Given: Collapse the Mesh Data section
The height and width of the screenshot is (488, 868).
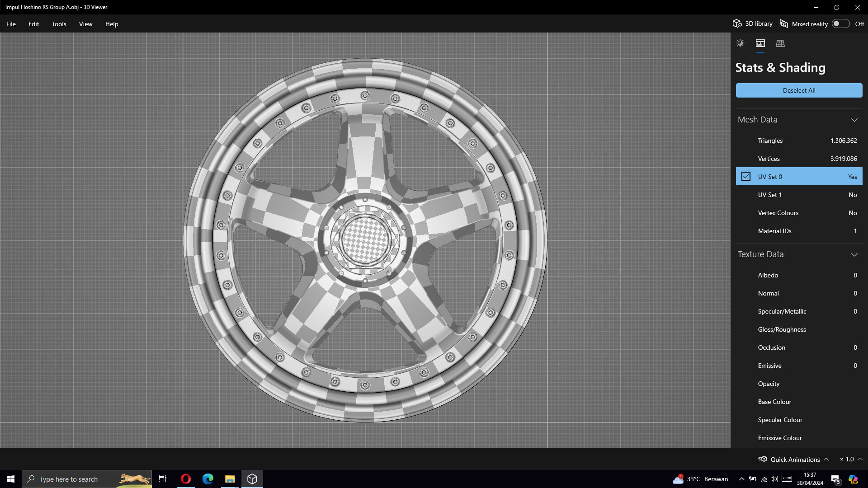Looking at the screenshot, I should (x=854, y=120).
